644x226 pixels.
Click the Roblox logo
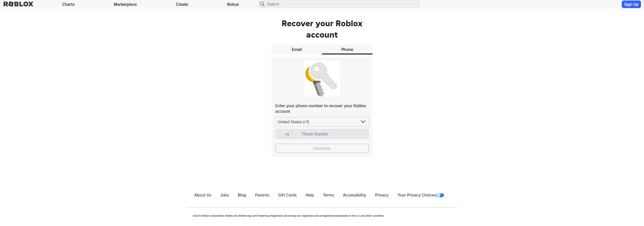point(18,4)
